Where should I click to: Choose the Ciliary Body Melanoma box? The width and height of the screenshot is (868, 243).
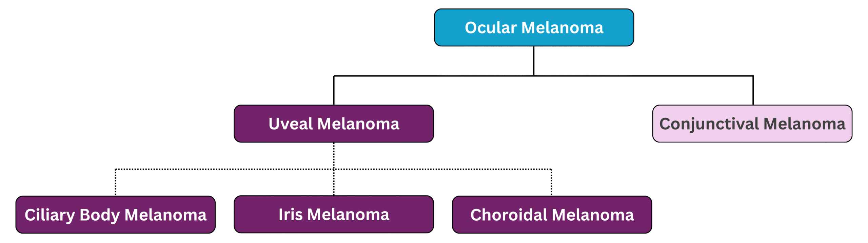pos(115,215)
